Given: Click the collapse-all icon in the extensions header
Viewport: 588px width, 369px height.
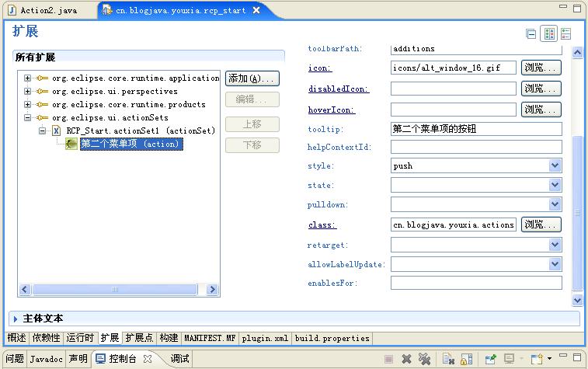Looking at the screenshot, I should (x=531, y=34).
